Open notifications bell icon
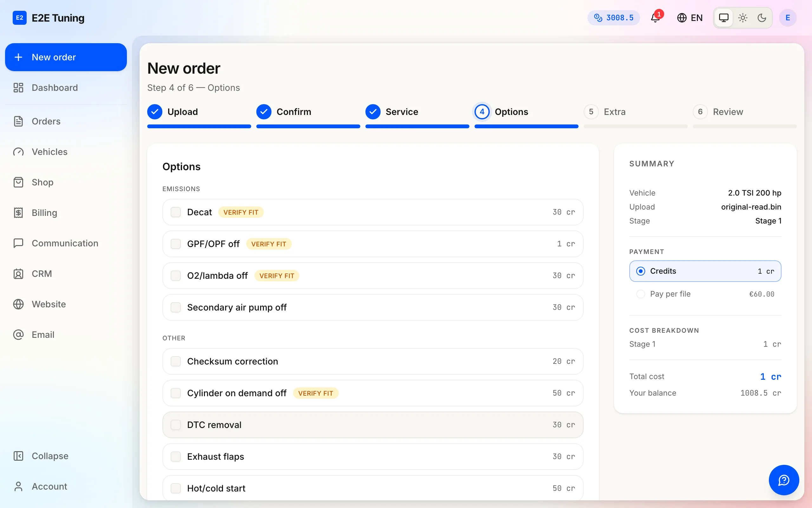Screen dimensions: 812x508 [655, 18]
